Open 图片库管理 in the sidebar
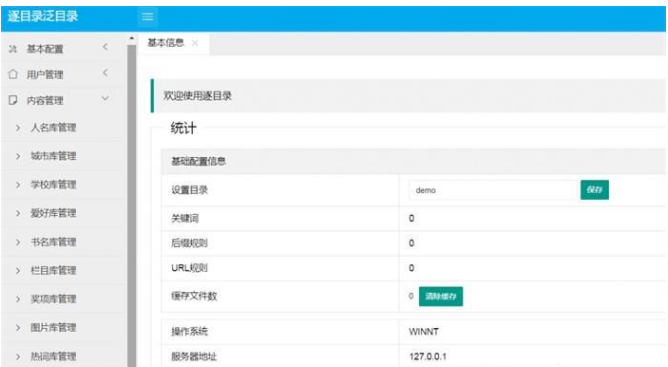Viewport: 668px width, 367px height. pyautogui.click(x=53, y=327)
